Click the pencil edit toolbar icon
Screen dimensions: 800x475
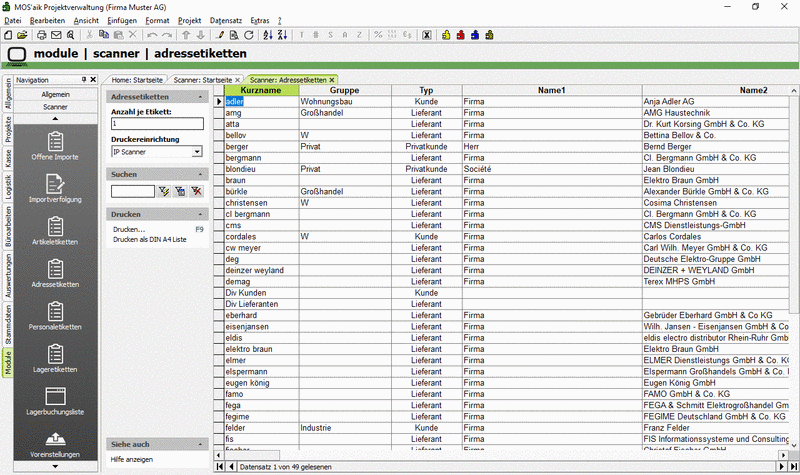220,35
